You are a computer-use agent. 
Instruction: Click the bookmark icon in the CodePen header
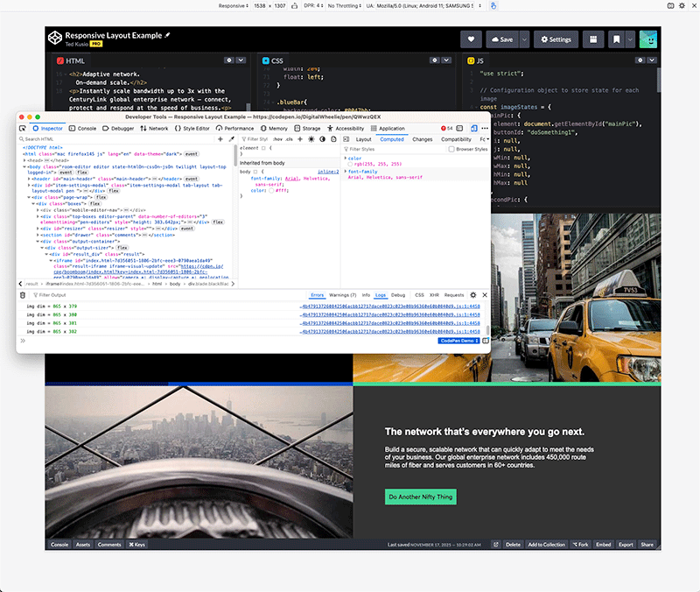tap(617, 39)
